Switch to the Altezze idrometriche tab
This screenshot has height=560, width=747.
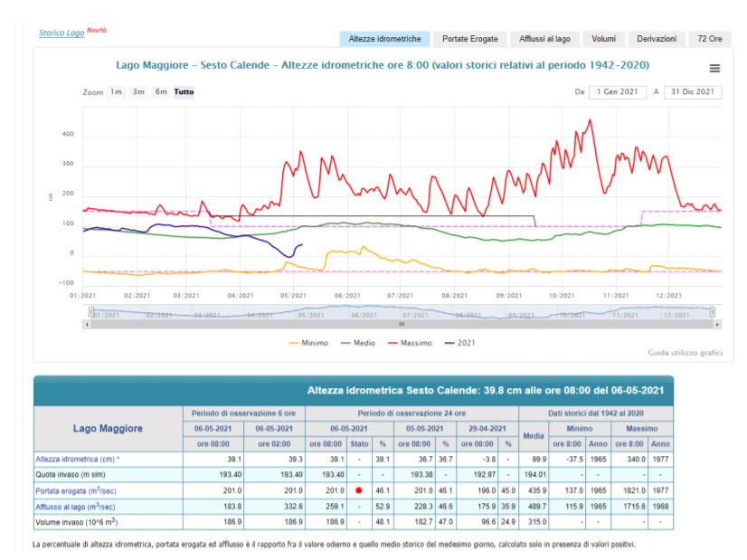[x=384, y=39]
